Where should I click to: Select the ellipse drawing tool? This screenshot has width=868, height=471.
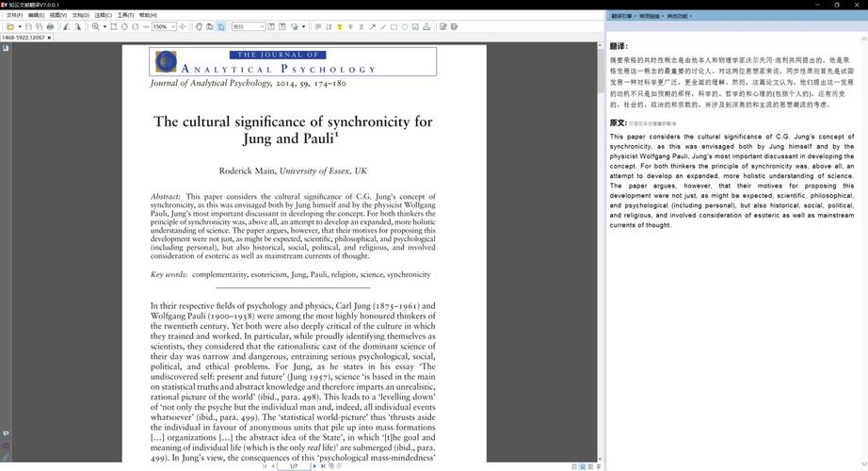click(405, 26)
